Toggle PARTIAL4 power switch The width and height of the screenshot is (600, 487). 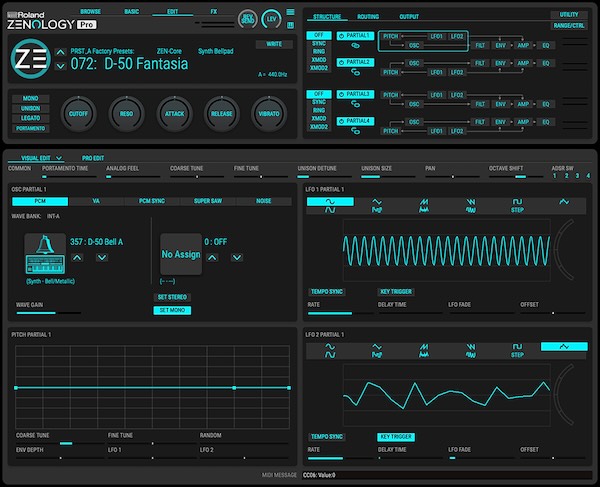pos(341,121)
